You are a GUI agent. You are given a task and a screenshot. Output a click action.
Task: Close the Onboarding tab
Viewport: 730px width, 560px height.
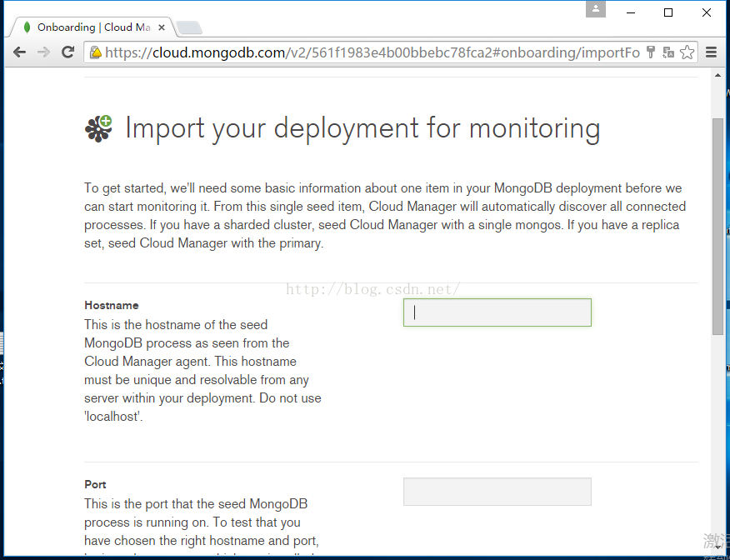coord(162,27)
